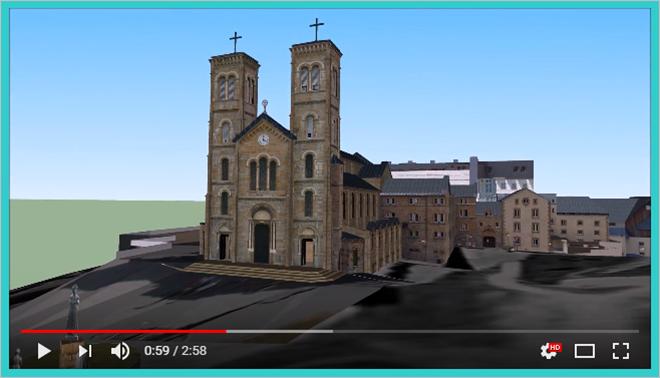The width and height of the screenshot is (660, 378).
Task: Click the 0:59 / 2:58 time display
Action: pos(176,351)
